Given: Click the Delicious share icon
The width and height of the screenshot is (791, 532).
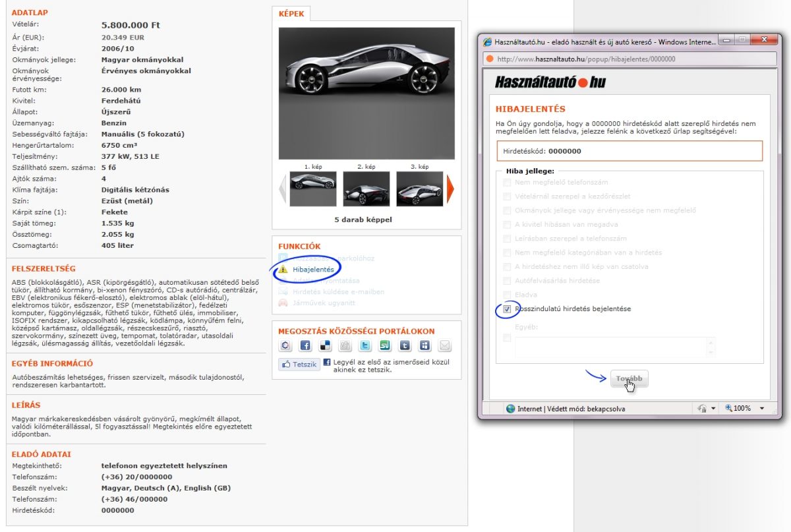Looking at the screenshot, I should coord(325,344).
